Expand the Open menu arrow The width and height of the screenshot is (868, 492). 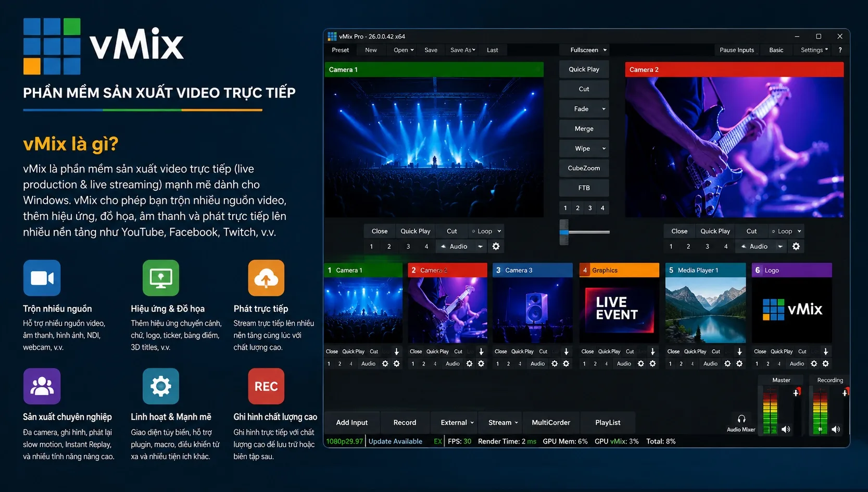(x=412, y=50)
